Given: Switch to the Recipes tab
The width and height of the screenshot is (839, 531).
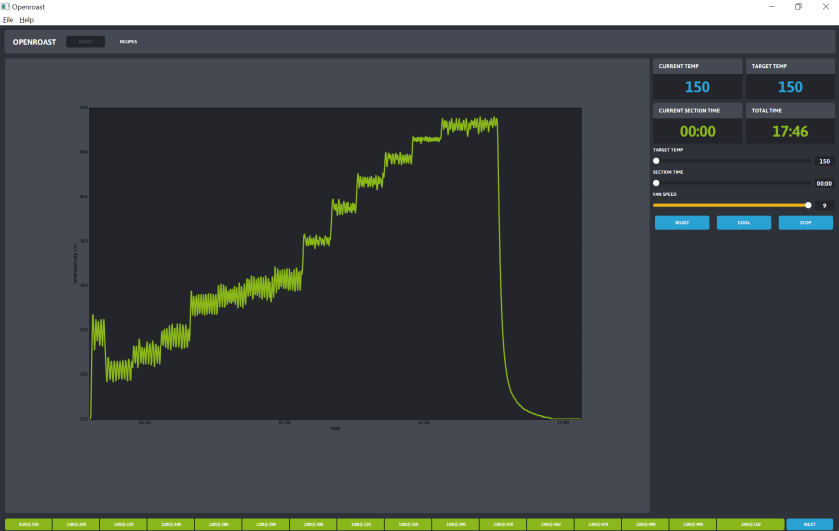Looking at the screenshot, I should [128, 42].
